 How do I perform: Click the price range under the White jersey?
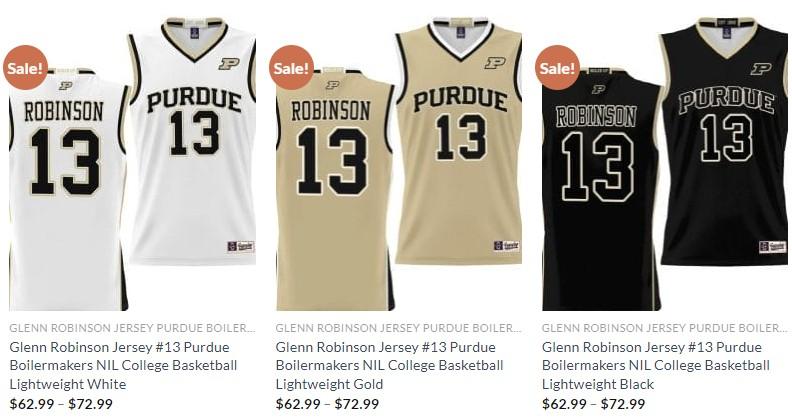point(61,404)
